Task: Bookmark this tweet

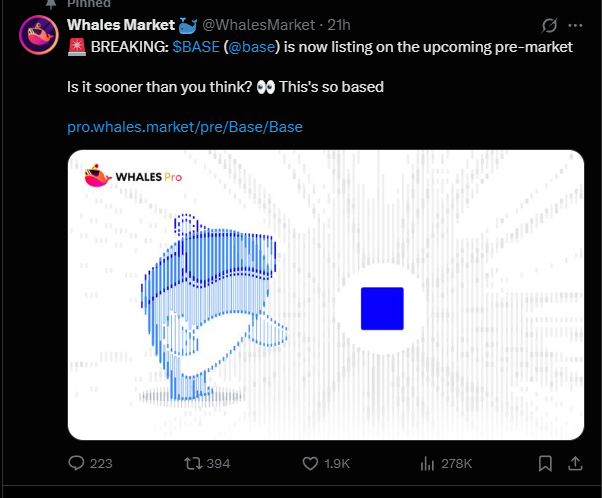Action: point(545,463)
